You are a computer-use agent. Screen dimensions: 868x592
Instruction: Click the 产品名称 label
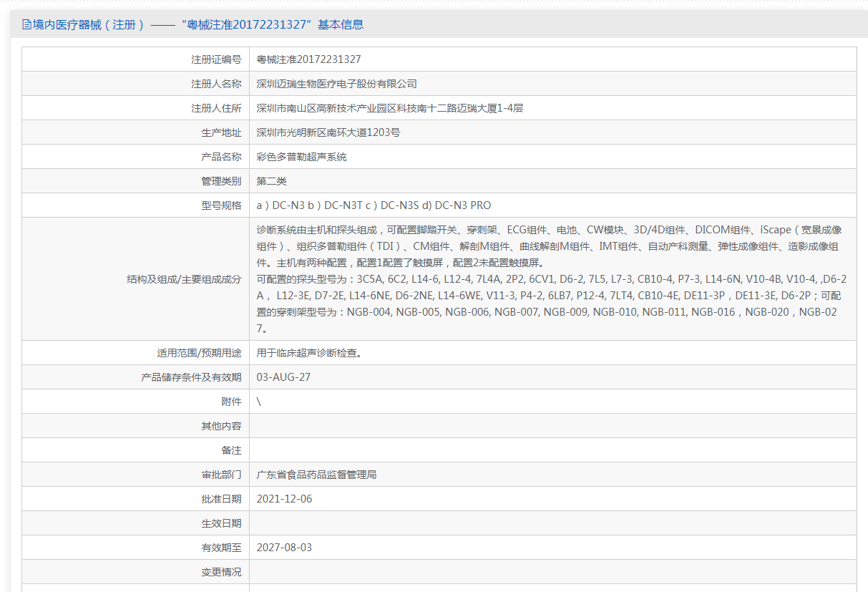point(221,157)
